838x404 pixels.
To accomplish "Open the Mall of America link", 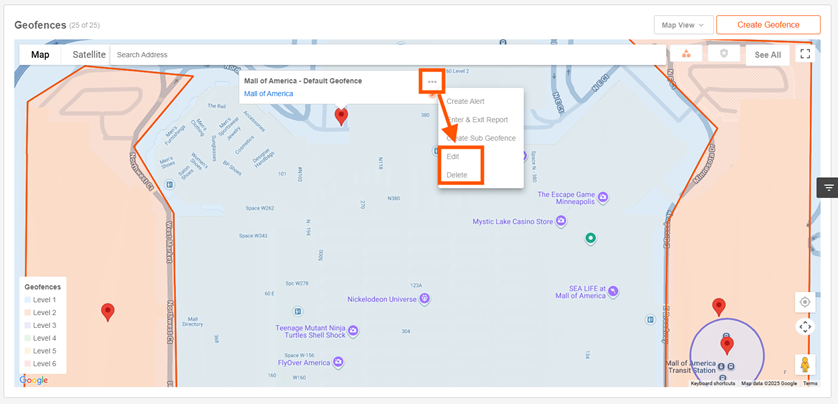I will pos(268,94).
